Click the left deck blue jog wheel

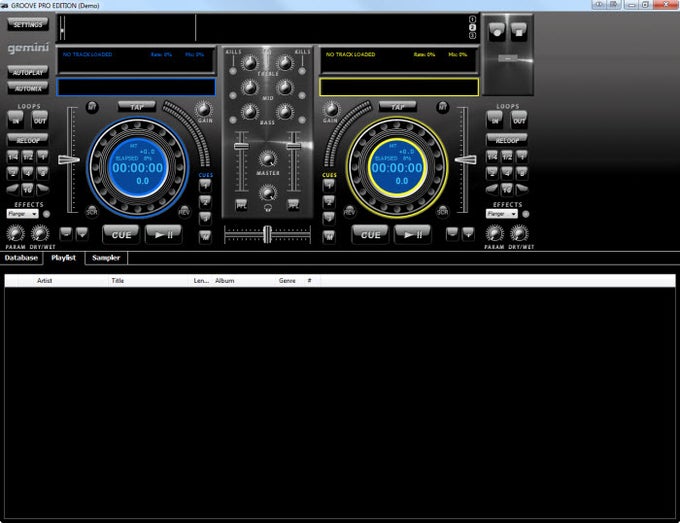(x=138, y=167)
